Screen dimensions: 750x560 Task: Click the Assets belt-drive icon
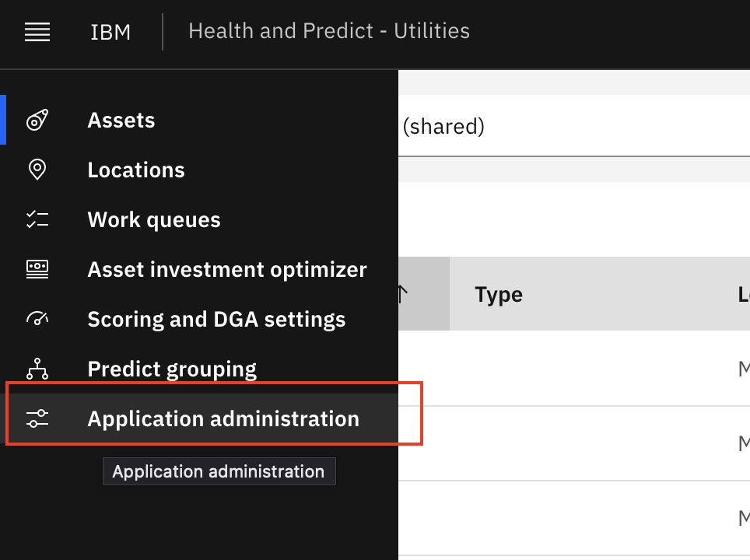(x=37, y=120)
